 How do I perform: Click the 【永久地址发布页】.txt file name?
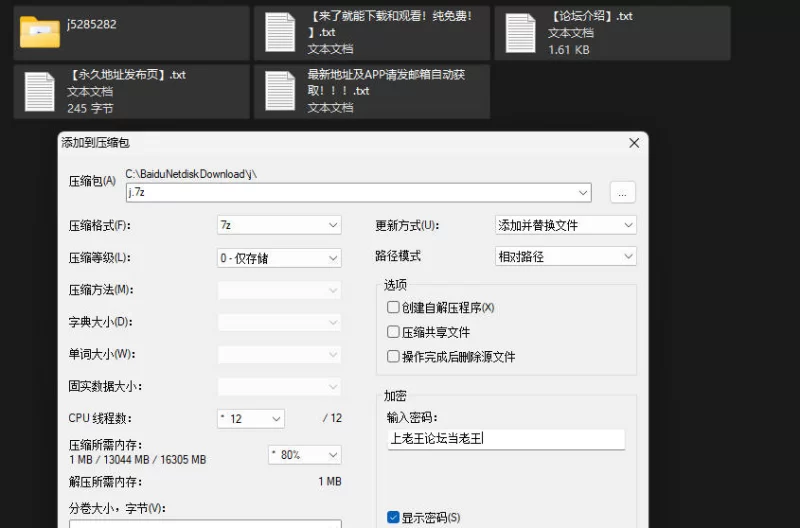pos(126,75)
